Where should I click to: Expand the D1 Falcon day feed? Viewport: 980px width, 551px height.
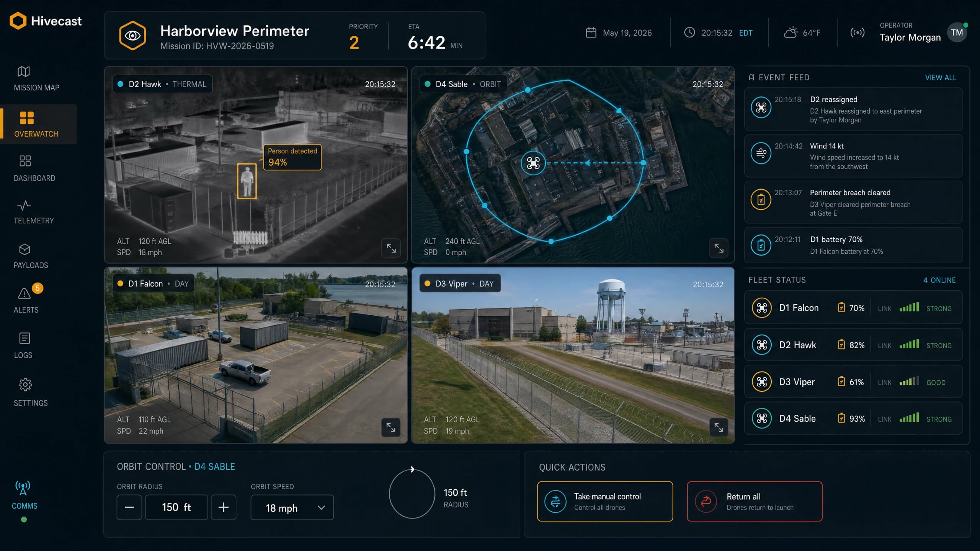(x=391, y=427)
